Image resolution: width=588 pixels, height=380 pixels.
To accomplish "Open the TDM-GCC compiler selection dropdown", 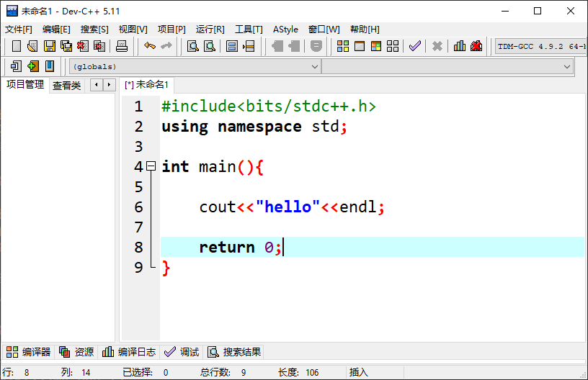I will click(x=540, y=46).
